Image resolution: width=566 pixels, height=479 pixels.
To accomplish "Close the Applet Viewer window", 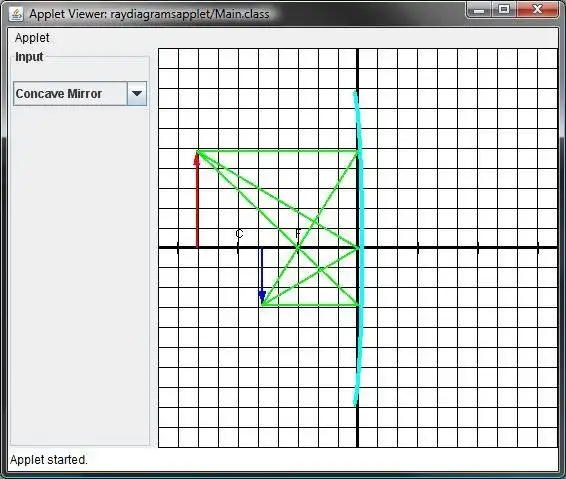I will (x=537, y=10).
